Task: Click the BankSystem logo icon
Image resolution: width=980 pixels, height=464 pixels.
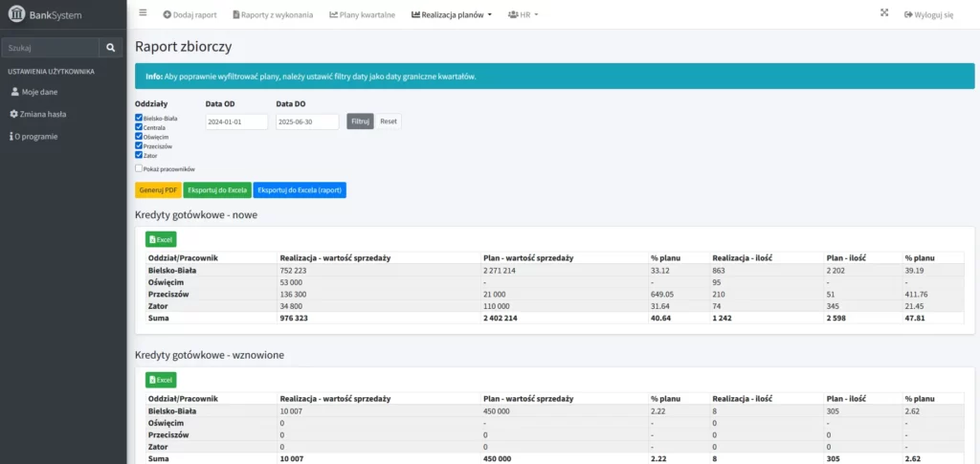Action: pos(17,13)
